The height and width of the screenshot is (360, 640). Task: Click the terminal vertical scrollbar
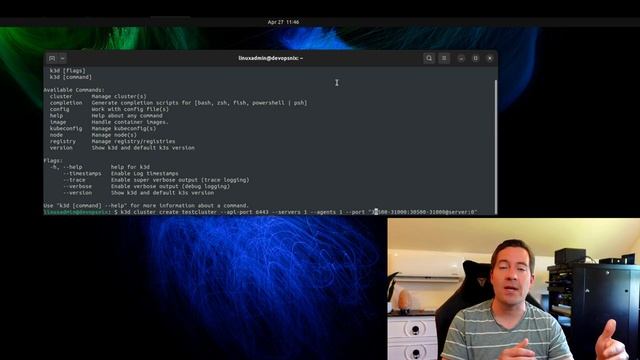click(496, 147)
